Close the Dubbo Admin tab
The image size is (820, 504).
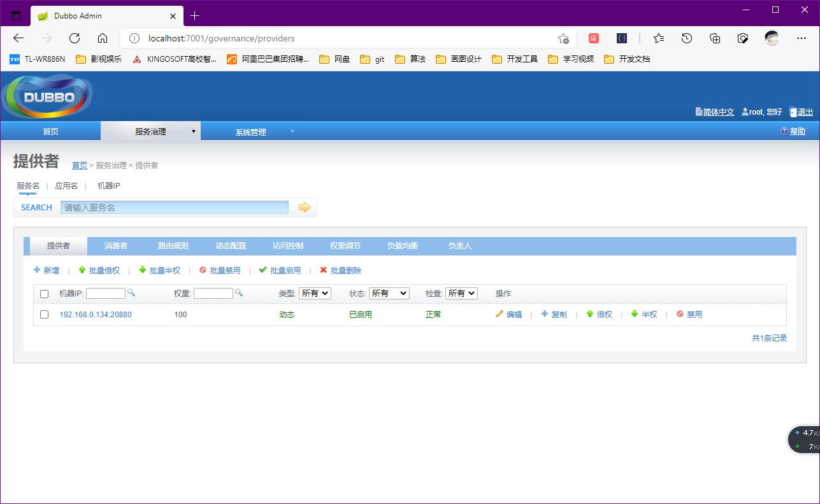pos(173,15)
